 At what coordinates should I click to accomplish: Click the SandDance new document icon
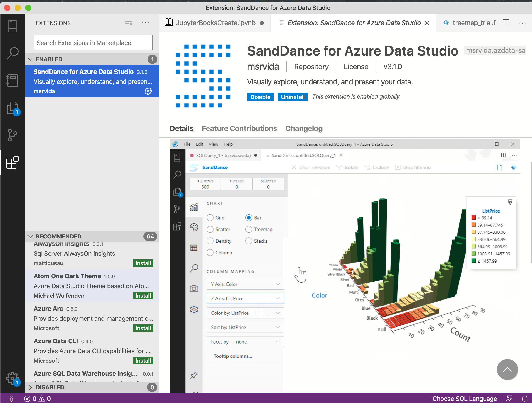[x=500, y=167]
